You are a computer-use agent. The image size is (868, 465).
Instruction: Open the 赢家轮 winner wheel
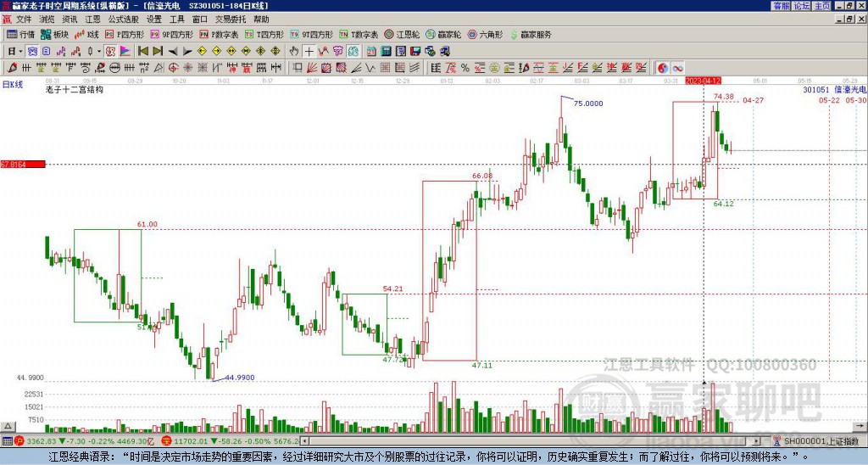[x=443, y=34]
